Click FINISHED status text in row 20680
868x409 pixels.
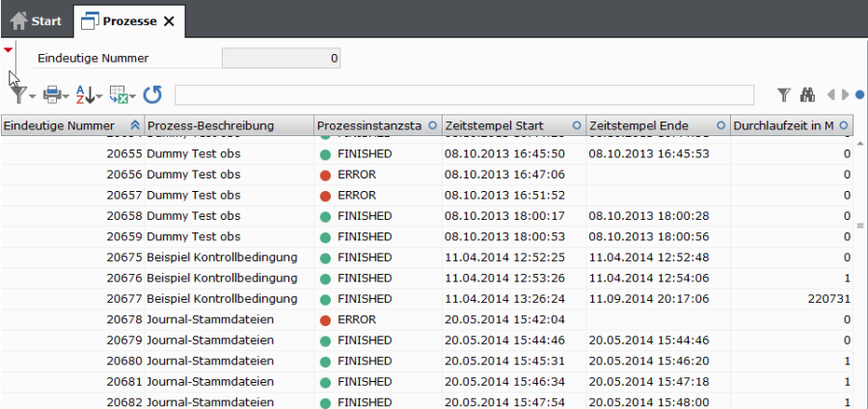tap(365, 361)
